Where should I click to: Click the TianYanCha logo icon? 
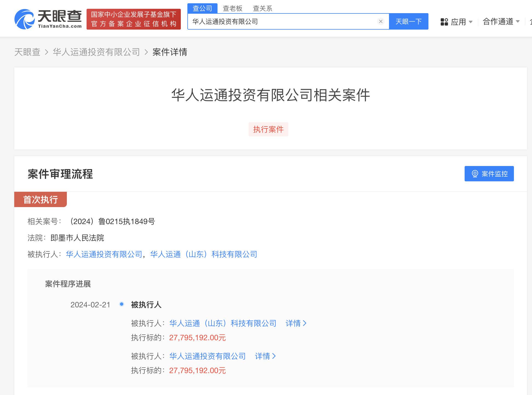click(x=24, y=19)
